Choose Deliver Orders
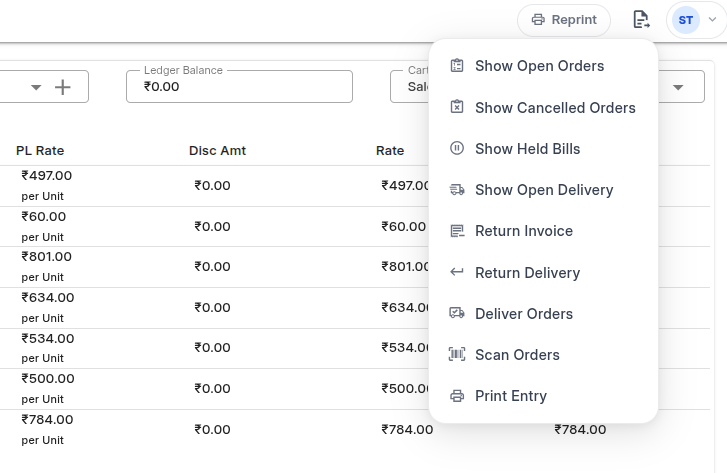The width and height of the screenshot is (727, 473). (543, 314)
